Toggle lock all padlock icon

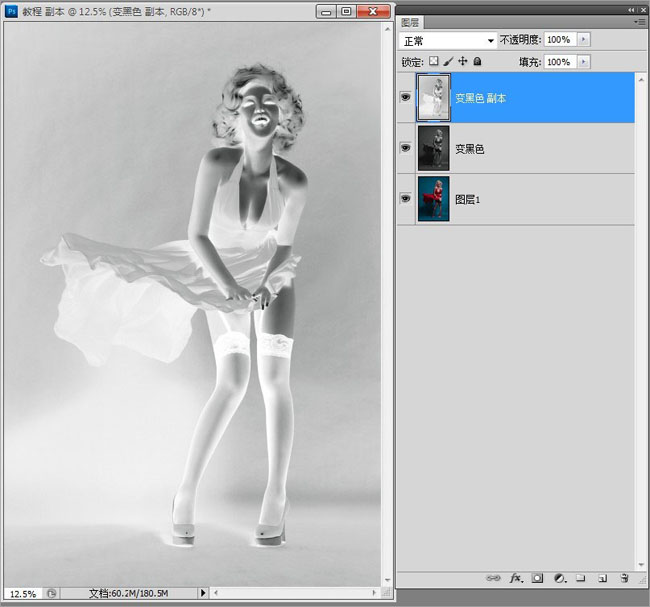pos(478,61)
